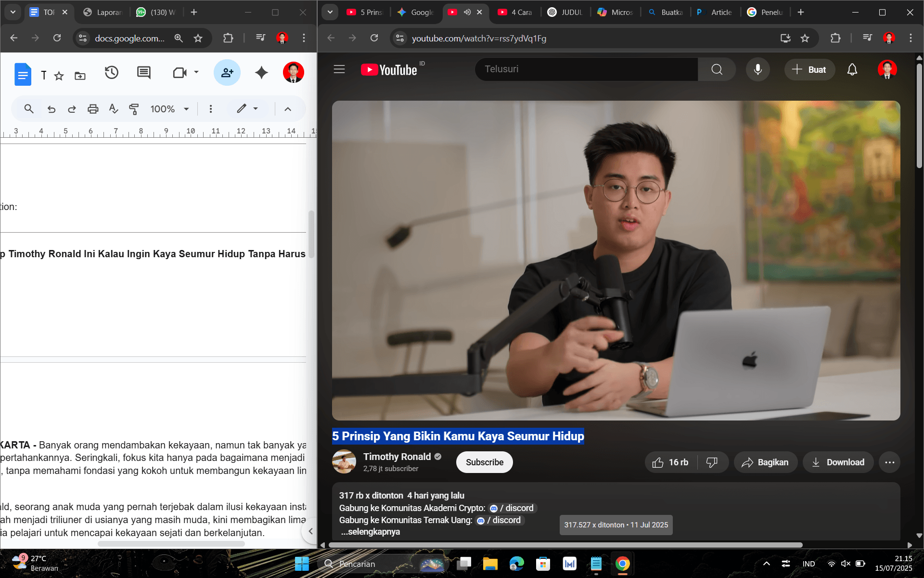Download the YouTube video
Viewport: 924px width, 578px height.
tap(838, 462)
